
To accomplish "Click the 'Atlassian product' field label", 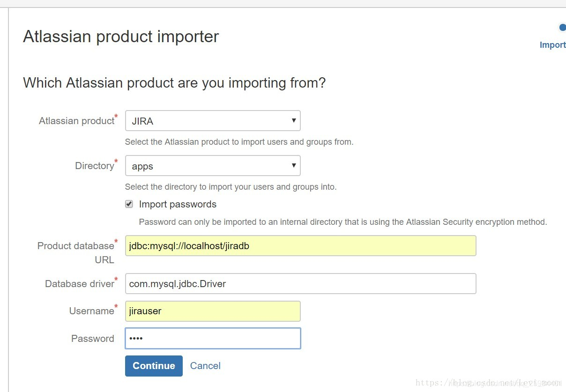I will 77,121.
